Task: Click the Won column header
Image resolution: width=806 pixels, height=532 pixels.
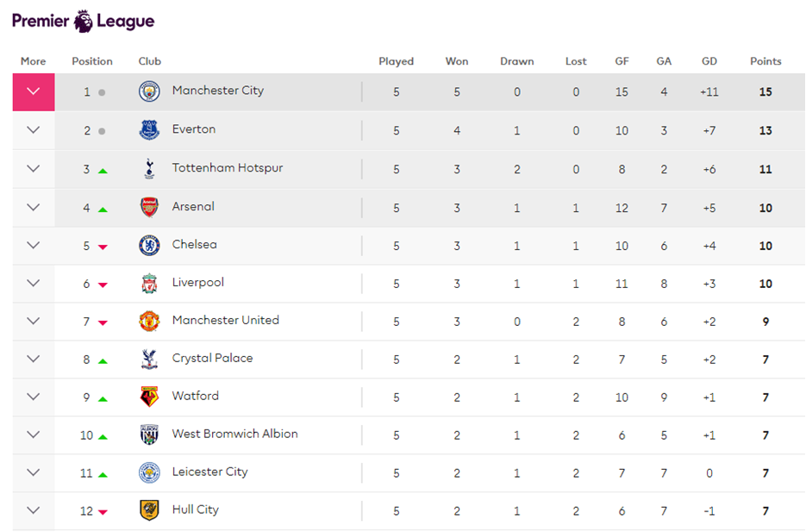Action: (x=457, y=61)
